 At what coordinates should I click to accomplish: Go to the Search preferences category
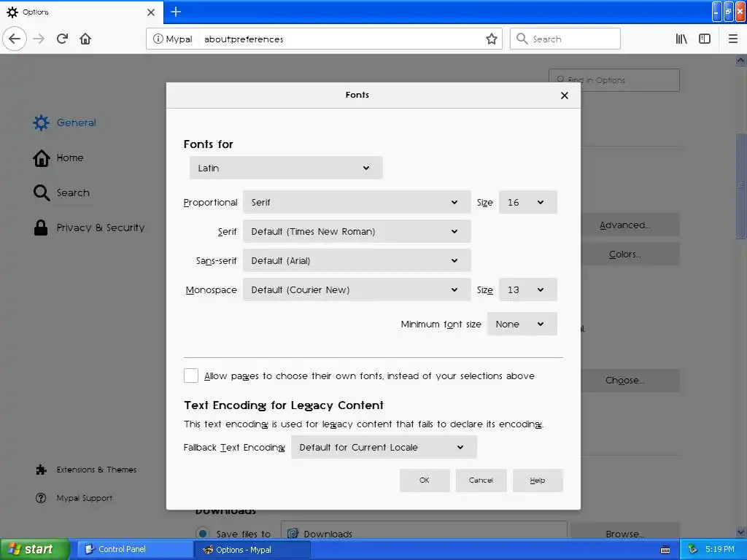click(73, 192)
